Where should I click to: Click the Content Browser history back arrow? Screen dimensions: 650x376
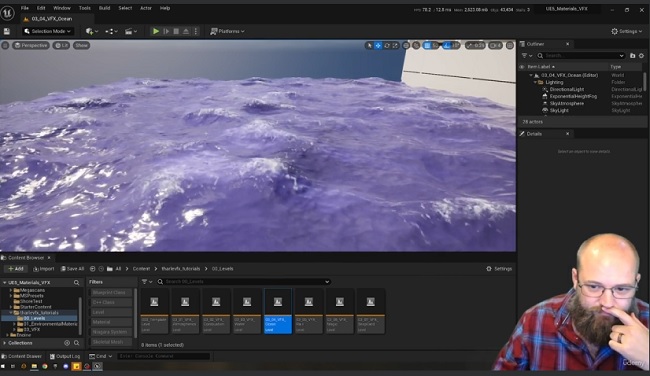pos(92,269)
